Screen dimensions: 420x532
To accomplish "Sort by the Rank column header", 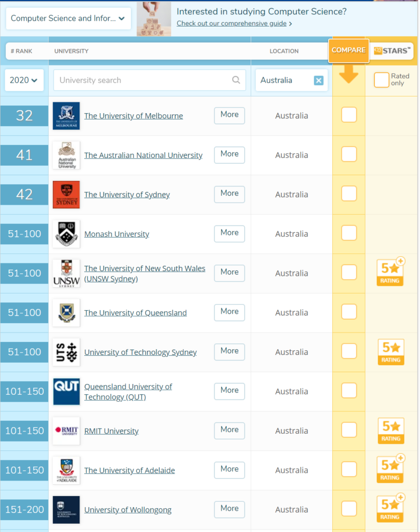I will point(21,51).
